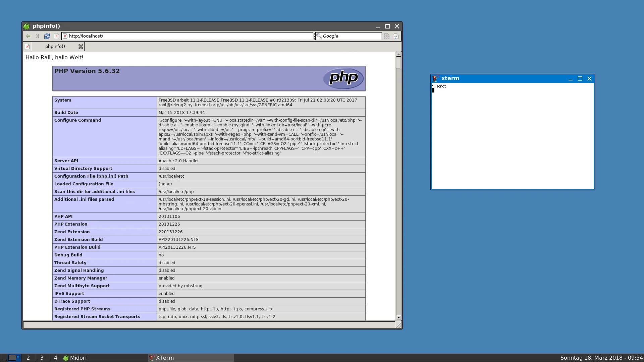644x362 pixels.
Task: Click the "PHP API" value 20131106
Action: pyautogui.click(x=169, y=217)
